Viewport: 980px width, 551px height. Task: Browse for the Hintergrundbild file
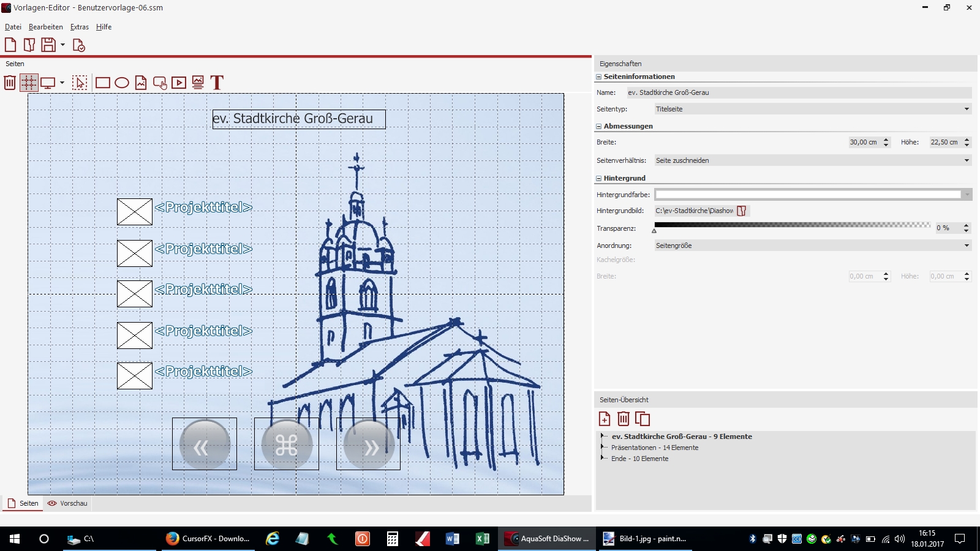tap(742, 211)
